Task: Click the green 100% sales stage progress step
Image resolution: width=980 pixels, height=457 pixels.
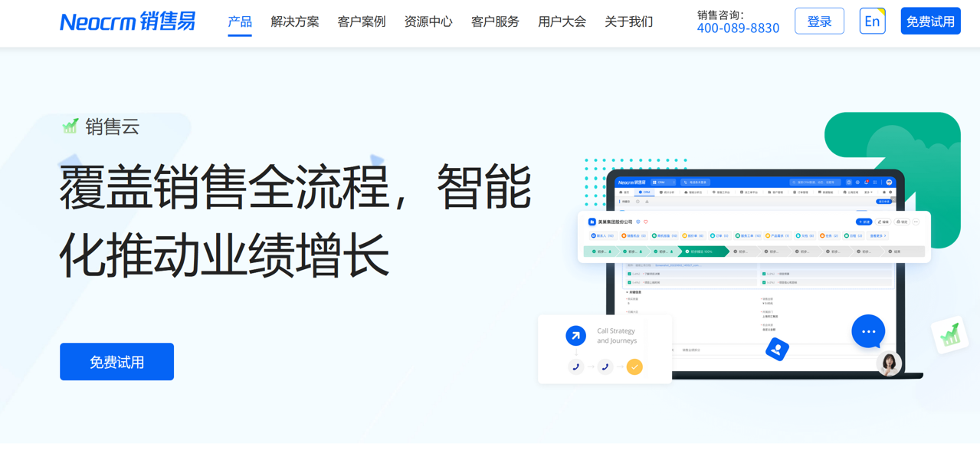Action: point(701,252)
